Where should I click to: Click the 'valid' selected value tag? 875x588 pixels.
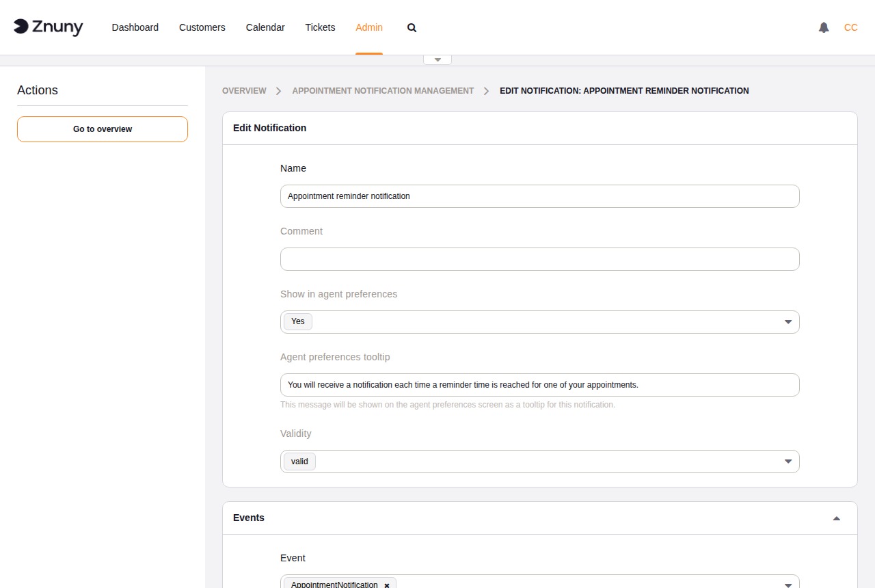[299, 462]
